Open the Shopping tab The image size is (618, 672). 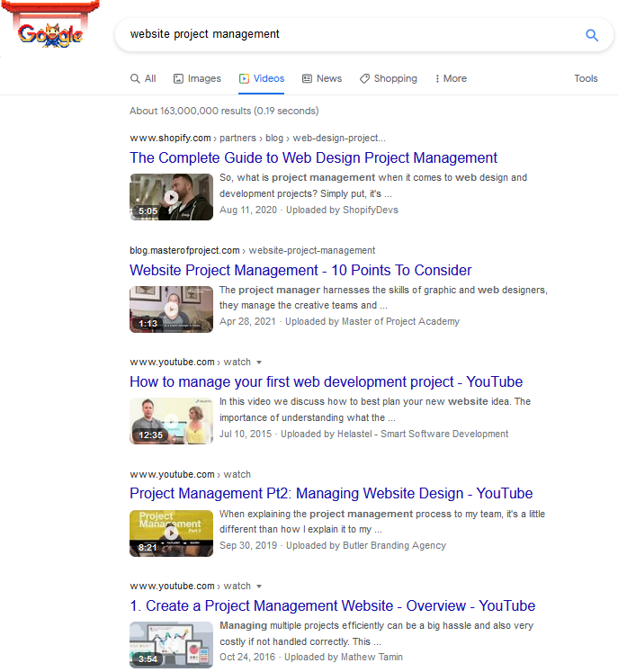coord(389,78)
